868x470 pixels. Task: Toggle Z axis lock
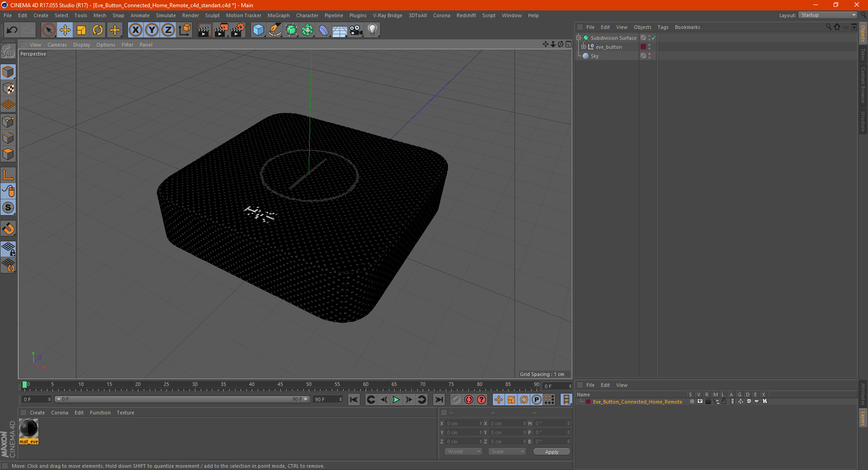(x=168, y=30)
